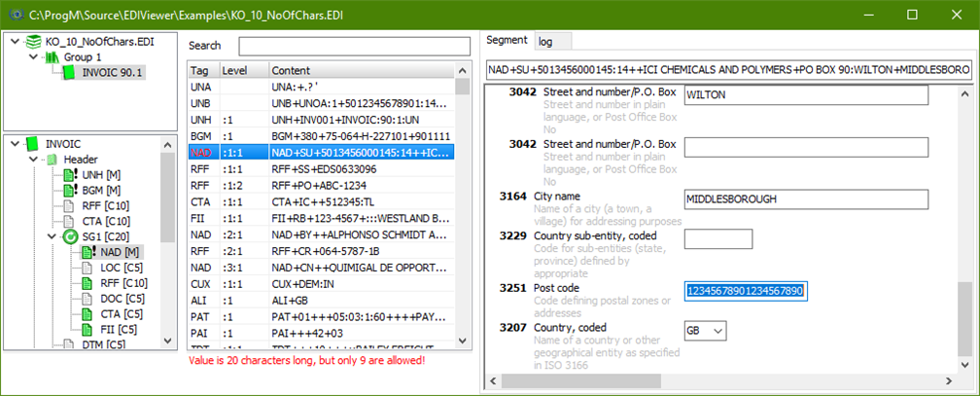Screen dimensions: 980x396
Task: Select the PAI+++42+03 row
Action: pos(322,334)
